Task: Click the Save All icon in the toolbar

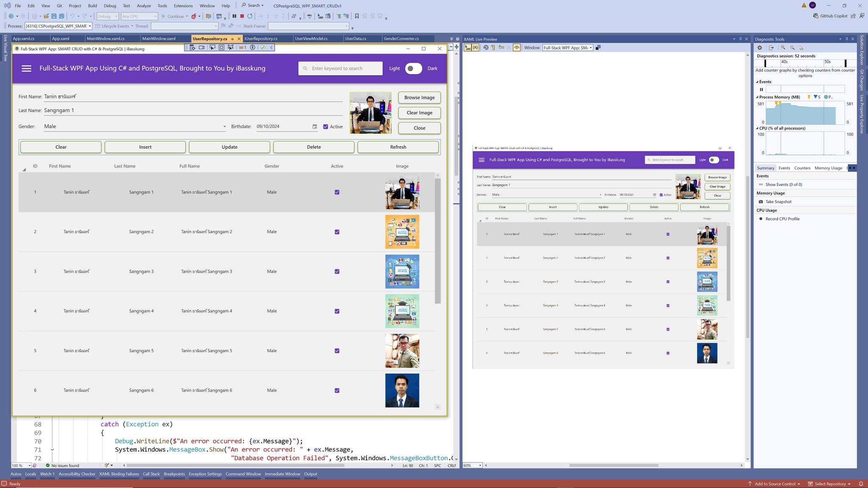Action: coord(61,16)
